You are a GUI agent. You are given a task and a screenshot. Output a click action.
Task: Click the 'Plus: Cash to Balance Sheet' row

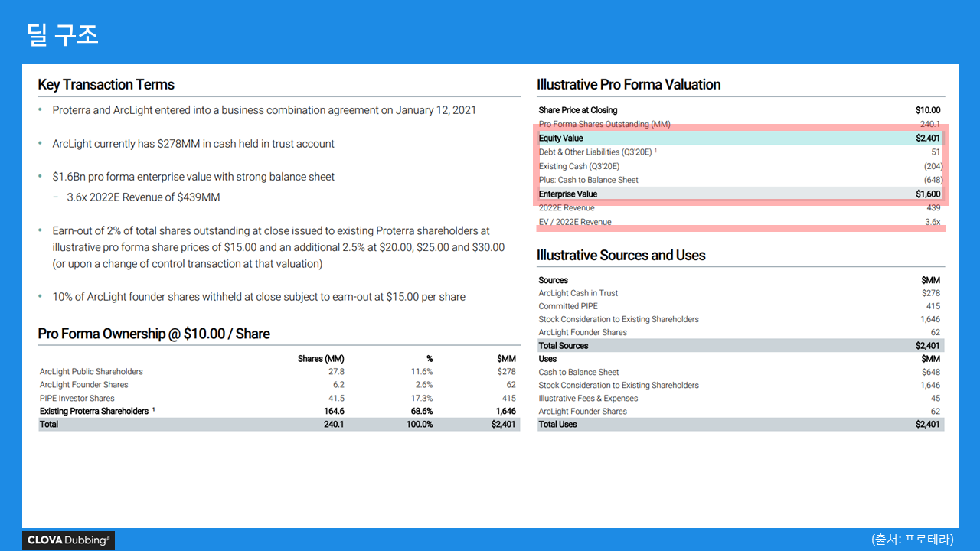point(740,180)
